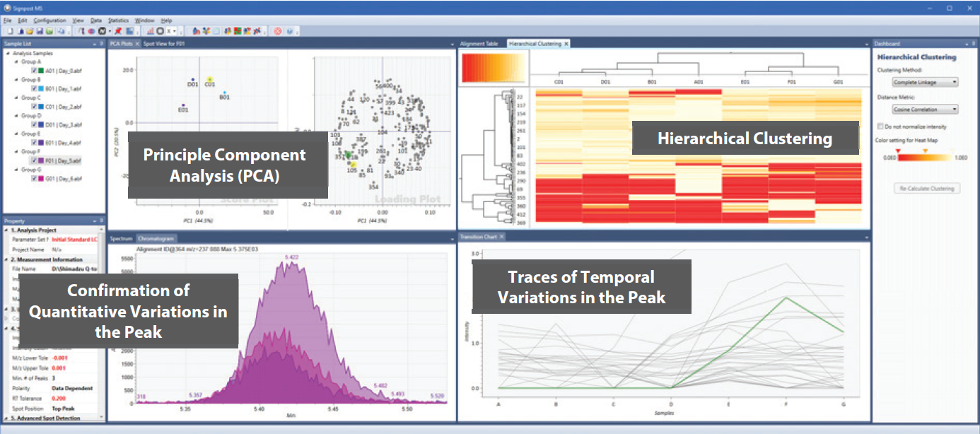Image resolution: width=980 pixels, height=434 pixels.
Task: Open the Clustering Method dropdown
Action: [924, 82]
